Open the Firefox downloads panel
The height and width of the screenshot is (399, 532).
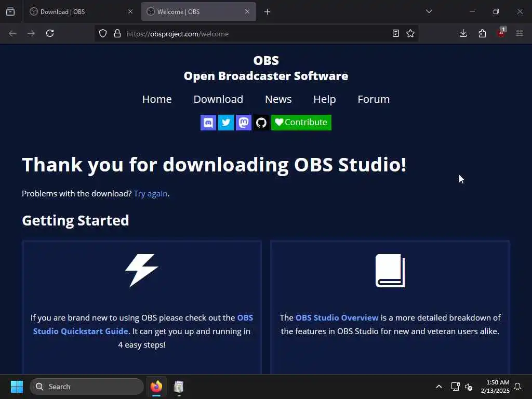click(x=463, y=33)
